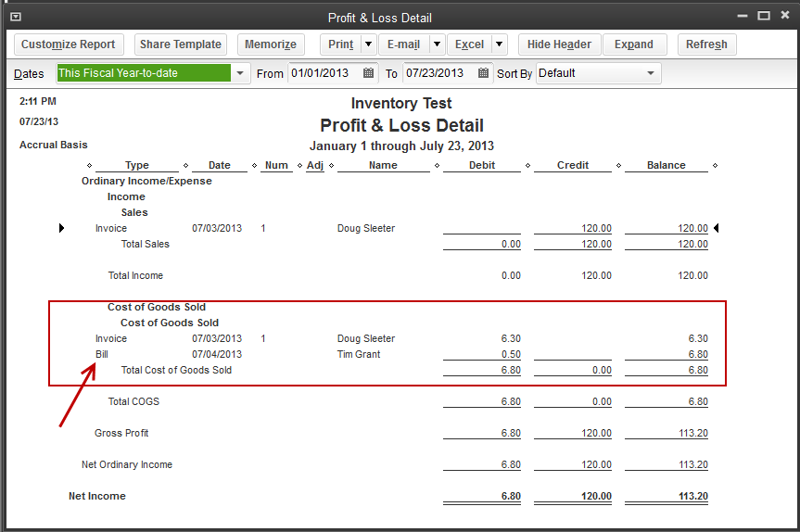Viewport: 800px width, 532px height.
Task: Click the From date field 01/01/2013
Action: [324, 73]
